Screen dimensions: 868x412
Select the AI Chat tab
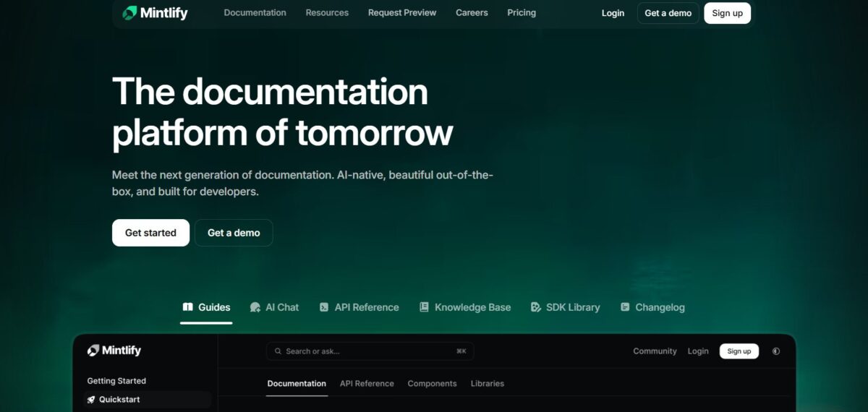(x=274, y=307)
